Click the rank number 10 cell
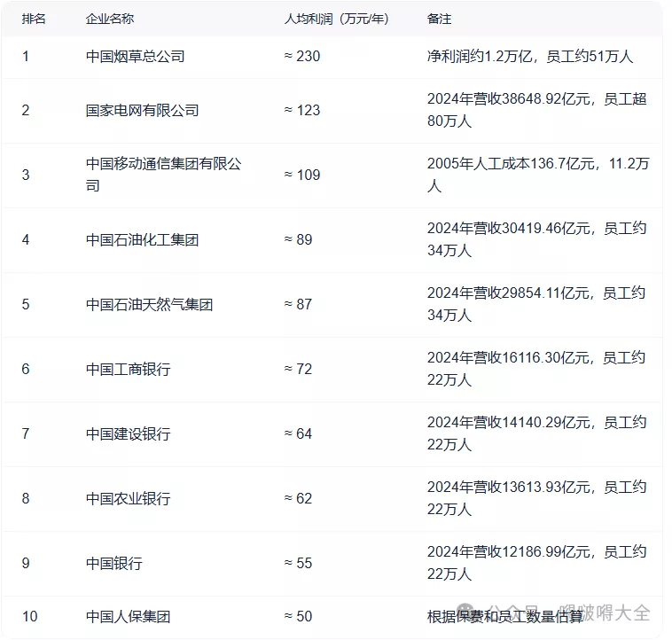 [x=29, y=616]
